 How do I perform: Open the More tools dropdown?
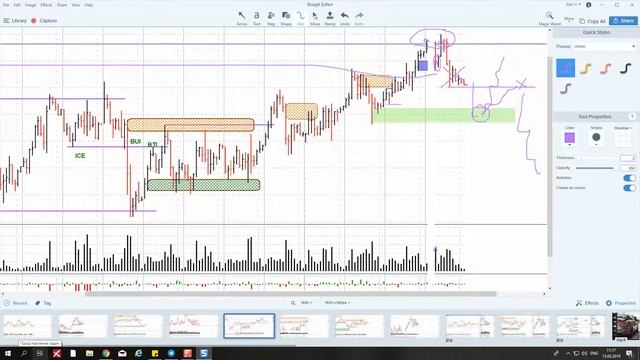569,19
